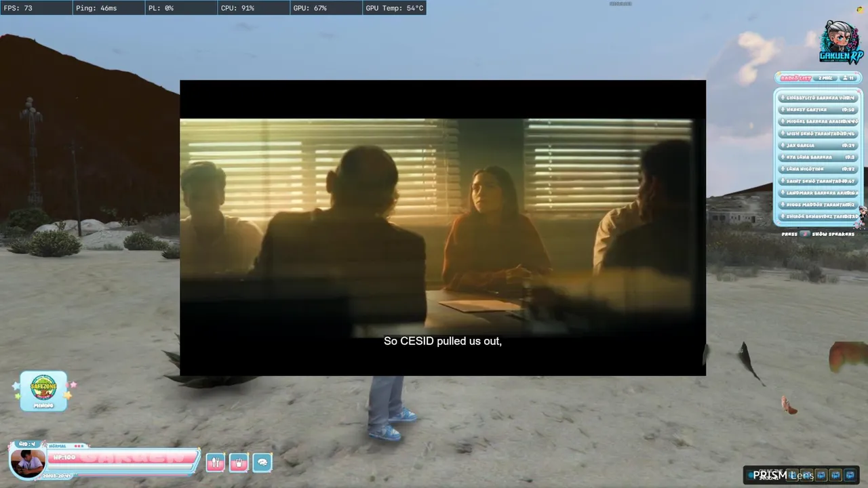The width and height of the screenshot is (868, 488).
Task: Click the GPU Temp 54°C readout
Action: [x=395, y=8]
